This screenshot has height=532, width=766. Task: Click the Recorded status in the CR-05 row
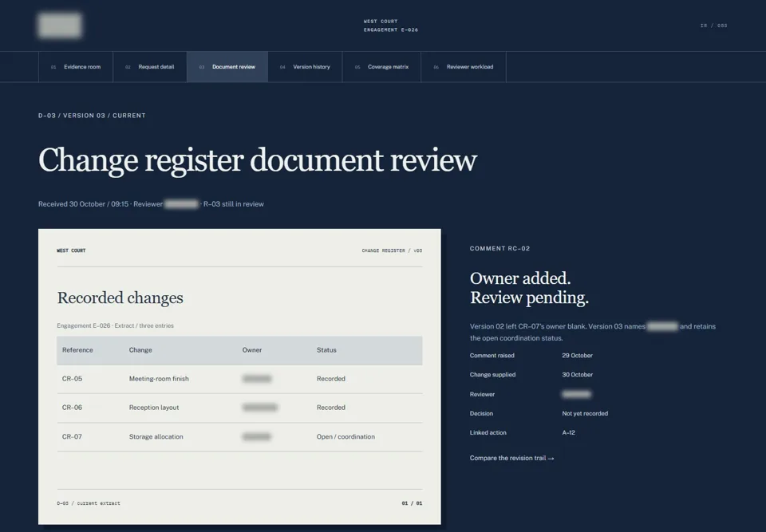point(330,379)
